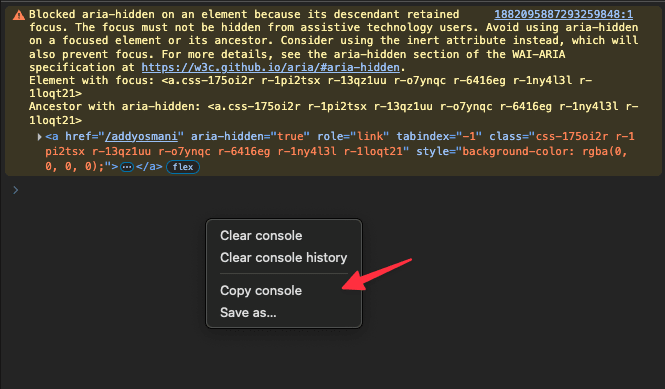Click the flex layout badge
The image size is (665, 389).
point(183,167)
